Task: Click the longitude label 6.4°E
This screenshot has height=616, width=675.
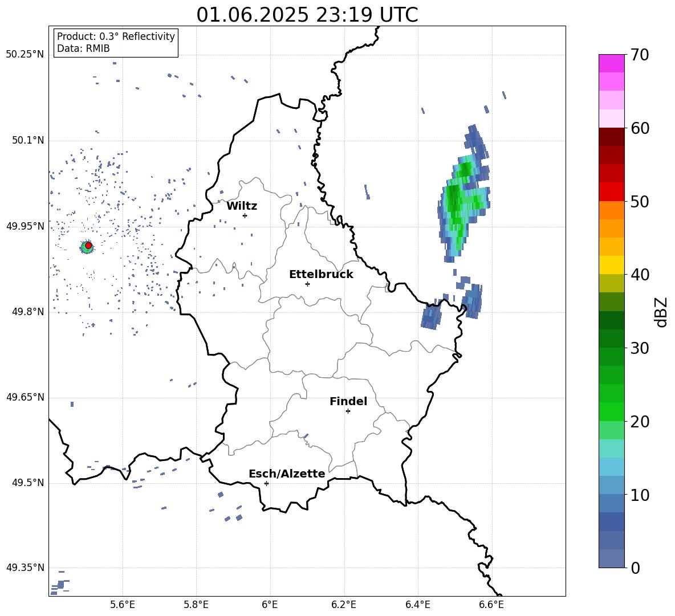Action: (417, 605)
